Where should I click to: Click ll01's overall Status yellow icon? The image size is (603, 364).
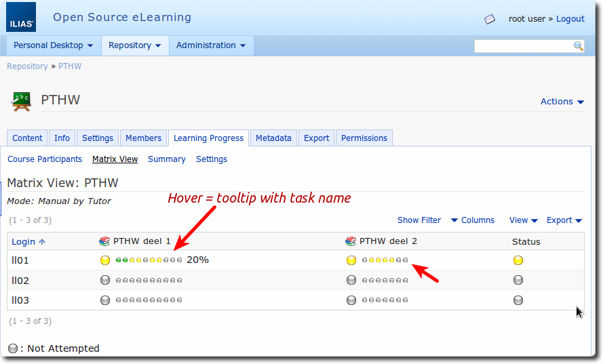coord(518,260)
